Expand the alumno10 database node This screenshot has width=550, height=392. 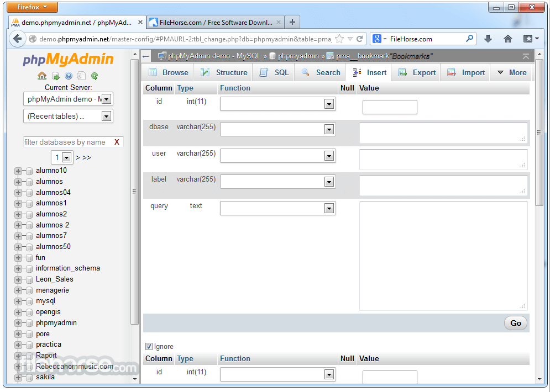click(x=18, y=171)
